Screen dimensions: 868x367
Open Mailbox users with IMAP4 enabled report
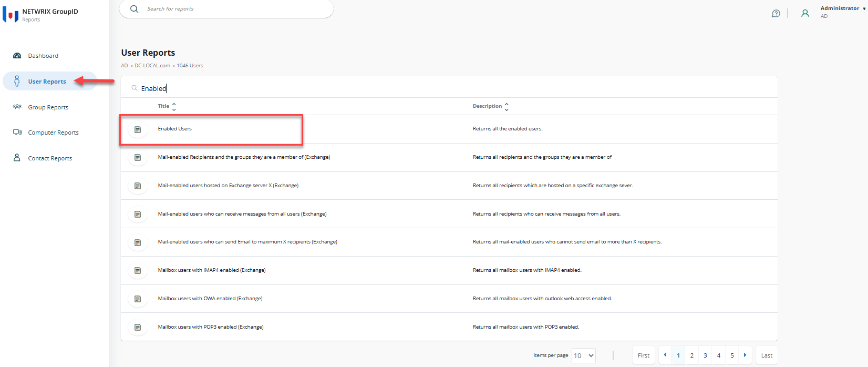point(212,270)
